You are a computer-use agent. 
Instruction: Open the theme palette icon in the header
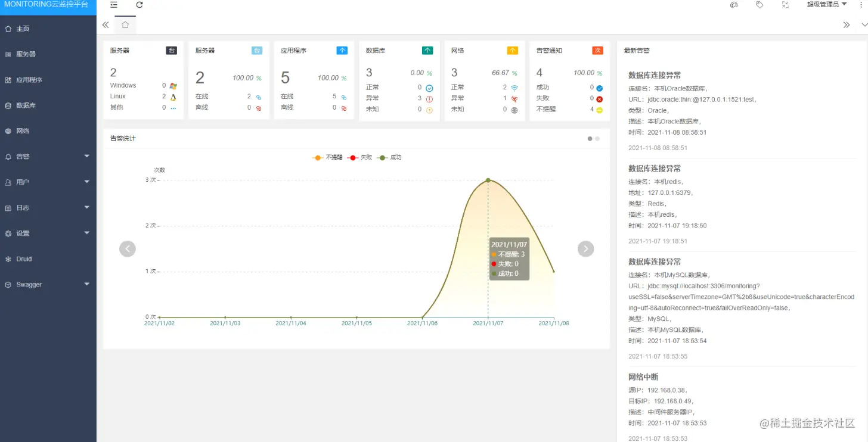[734, 5]
